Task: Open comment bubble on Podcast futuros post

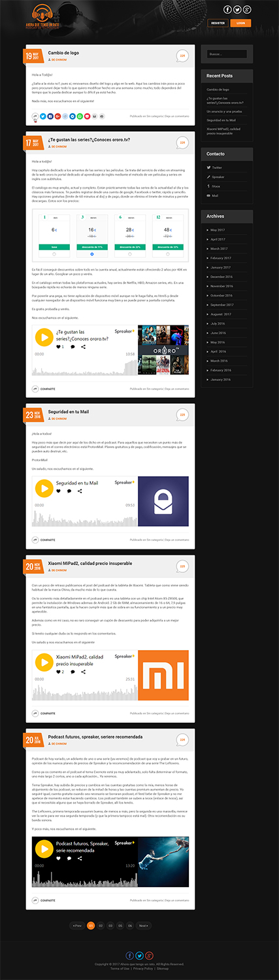Action: point(182,740)
